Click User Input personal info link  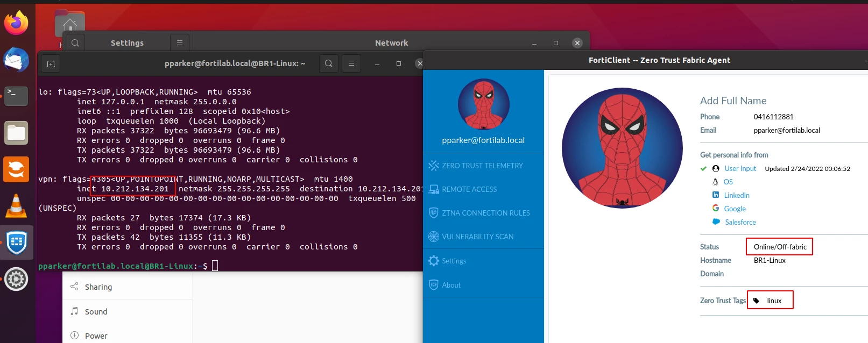[740, 168]
